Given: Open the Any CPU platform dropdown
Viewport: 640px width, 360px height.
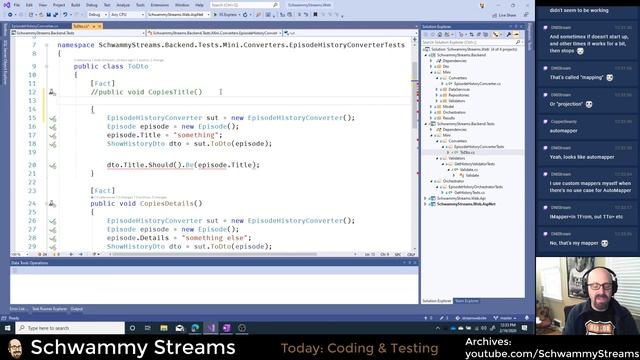Looking at the screenshot, I should tap(127, 15).
